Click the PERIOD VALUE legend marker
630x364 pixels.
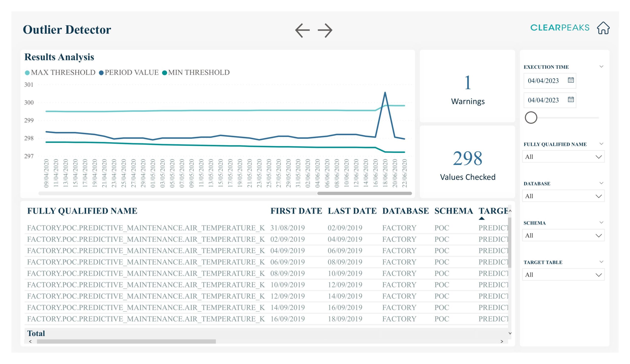point(101,73)
